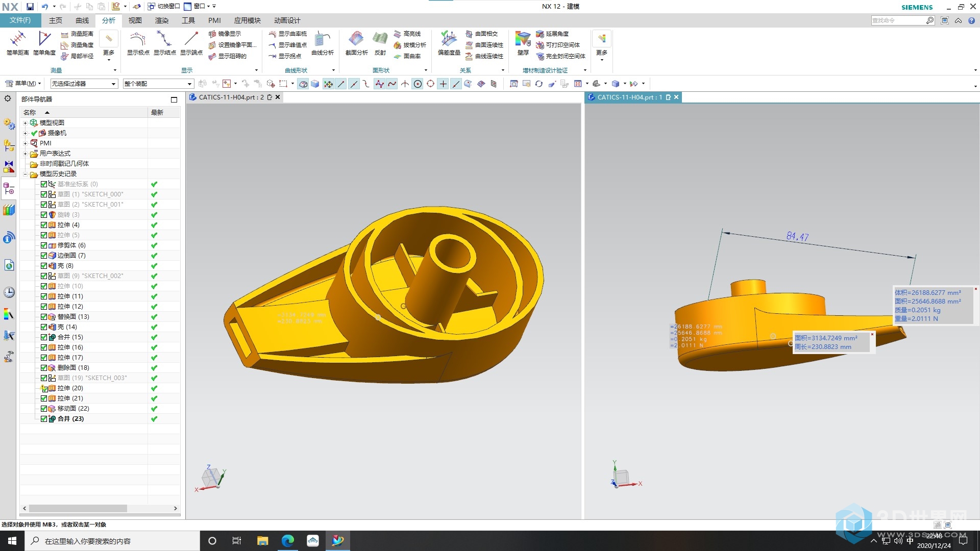The width and height of the screenshot is (980, 551).
Task: Open 更多 dropdown in 测量 group
Action: click(109, 46)
